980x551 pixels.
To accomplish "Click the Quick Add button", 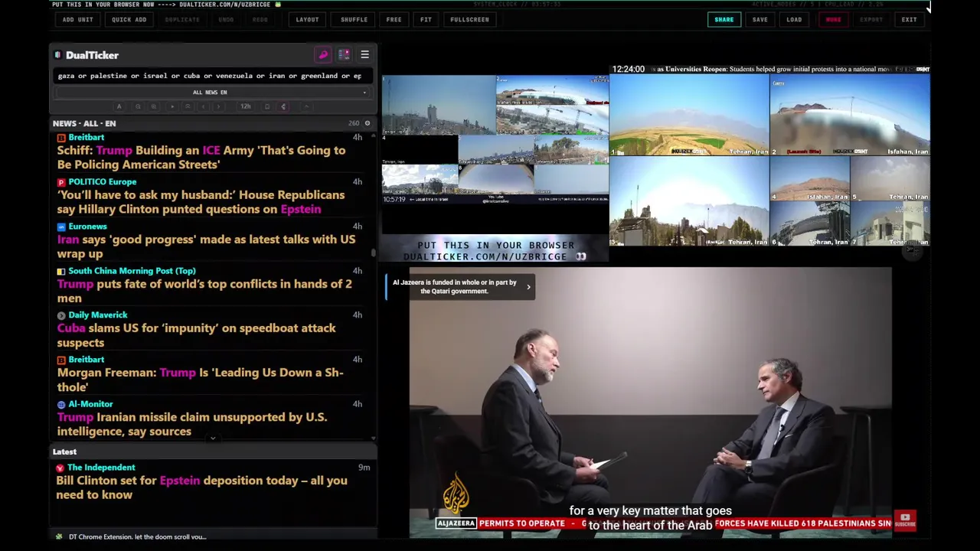I will pyautogui.click(x=129, y=20).
